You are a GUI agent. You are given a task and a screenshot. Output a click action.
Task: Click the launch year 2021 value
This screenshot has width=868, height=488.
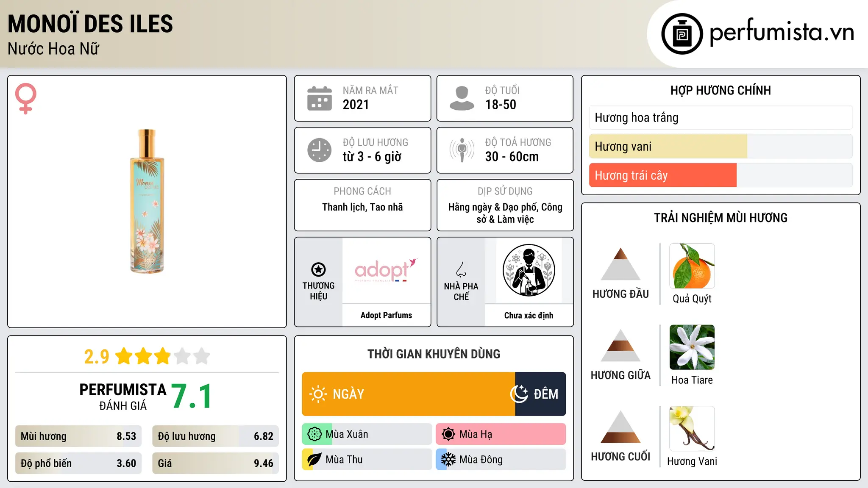tap(356, 105)
